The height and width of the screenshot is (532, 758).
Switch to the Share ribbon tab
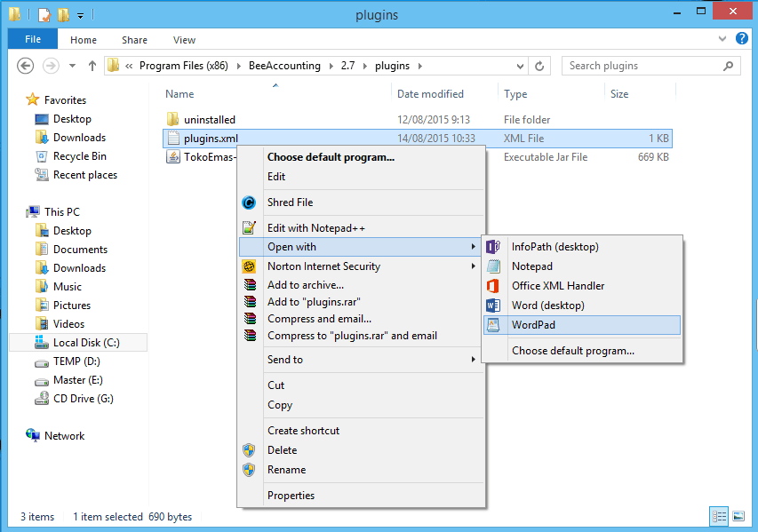point(134,40)
